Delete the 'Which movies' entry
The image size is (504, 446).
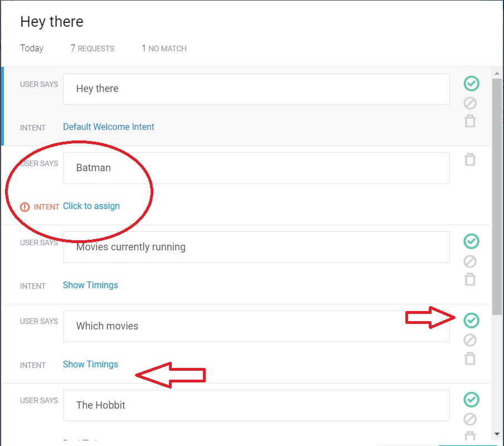[x=470, y=358]
